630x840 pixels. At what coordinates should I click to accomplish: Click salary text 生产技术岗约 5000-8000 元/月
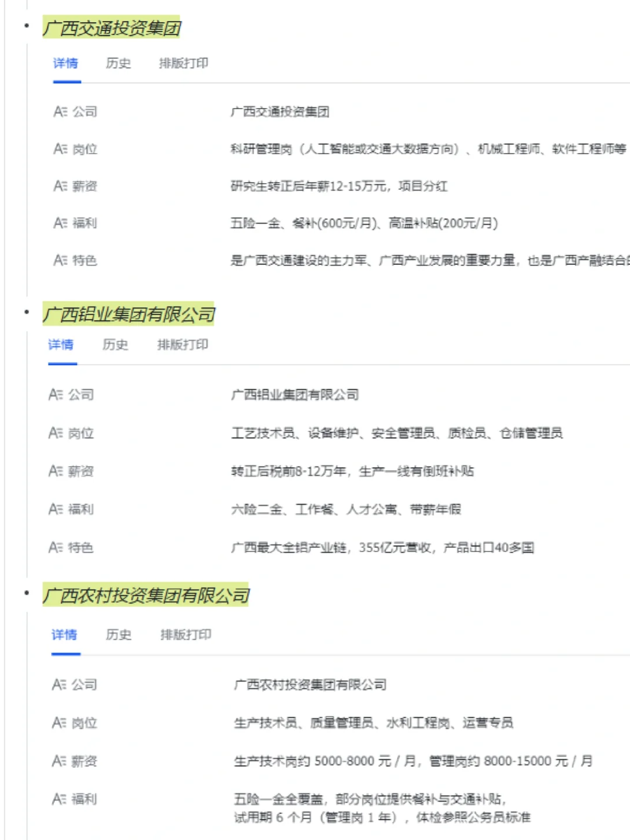pyautogui.click(x=325, y=761)
